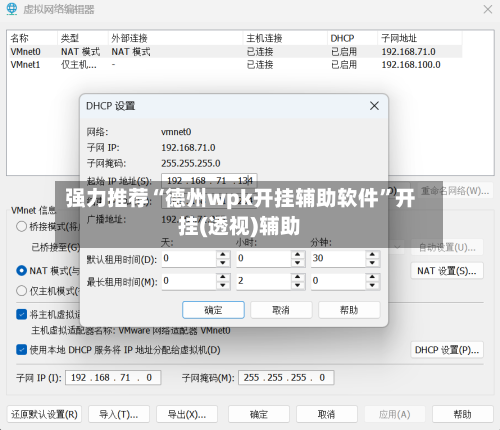This screenshot has width=500, height=430.
Task: Click 自动设置(U) button
Action: pos(447,247)
